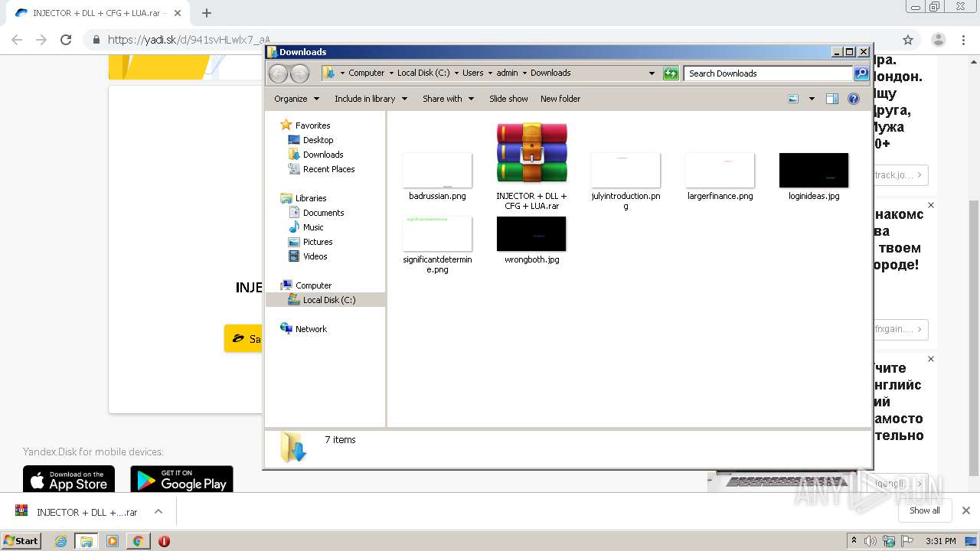The width and height of the screenshot is (980, 551).
Task: Expand the downloaded rar item options arrow
Action: pyautogui.click(x=158, y=511)
